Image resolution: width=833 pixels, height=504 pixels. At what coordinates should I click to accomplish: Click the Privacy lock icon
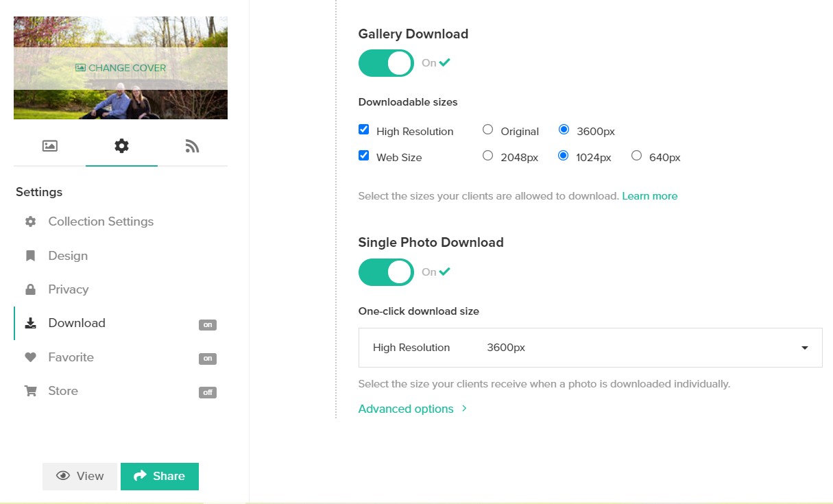pos(30,289)
